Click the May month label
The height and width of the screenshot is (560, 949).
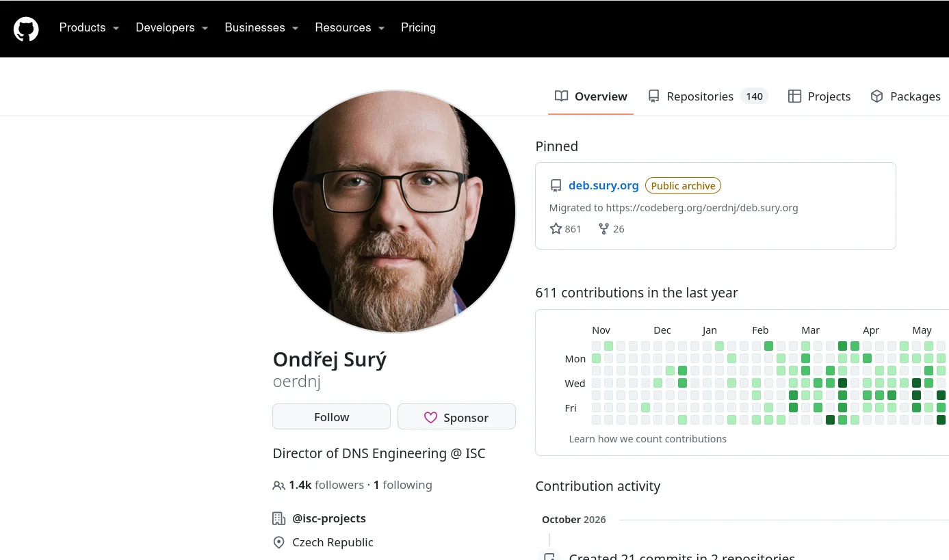click(922, 330)
